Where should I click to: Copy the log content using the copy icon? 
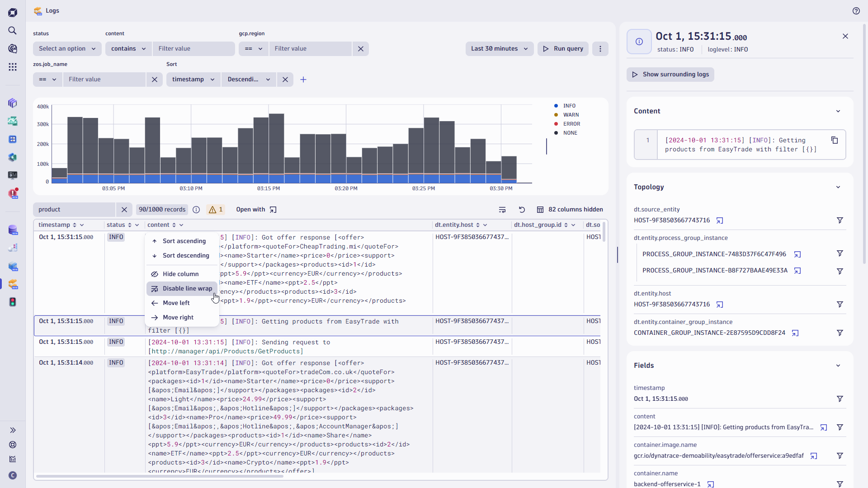tap(834, 140)
